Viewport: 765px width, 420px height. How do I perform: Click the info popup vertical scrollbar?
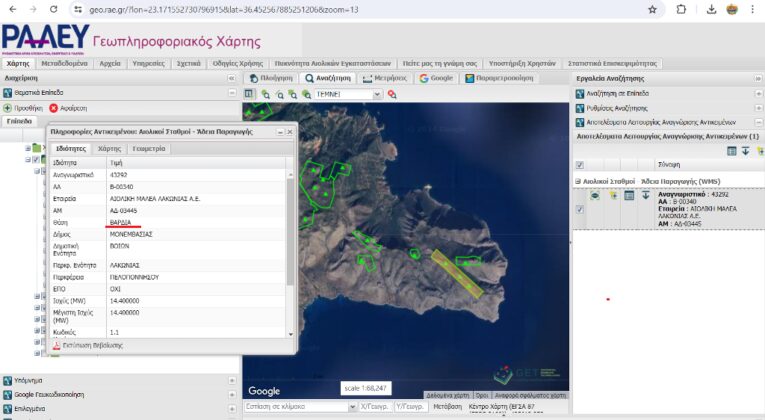tap(290, 232)
